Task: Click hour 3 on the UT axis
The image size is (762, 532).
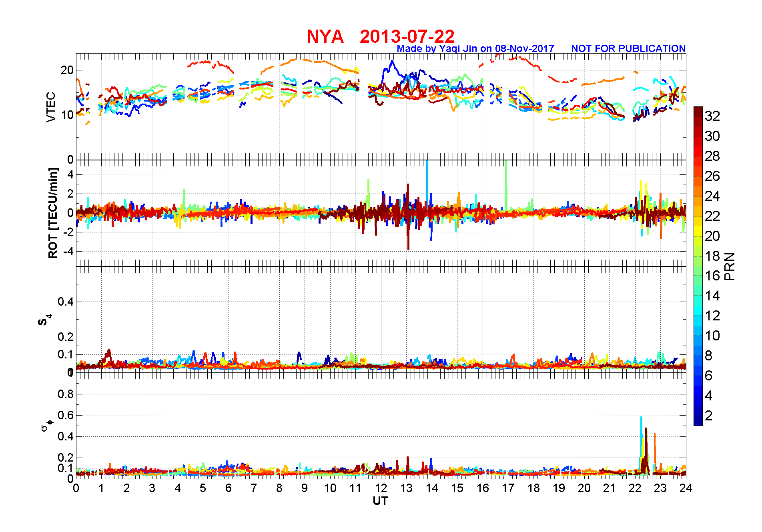Action: (152, 488)
